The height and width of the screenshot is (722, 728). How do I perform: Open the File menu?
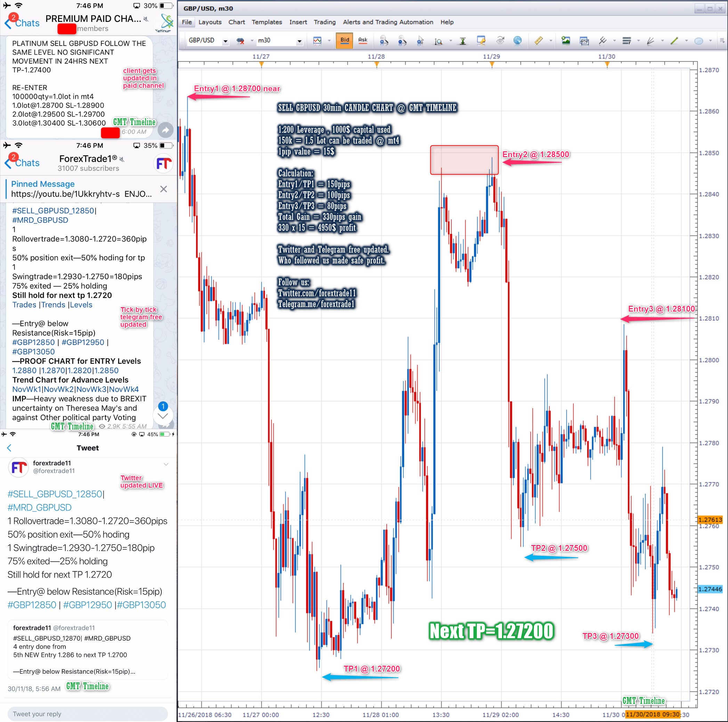(187, 22)
